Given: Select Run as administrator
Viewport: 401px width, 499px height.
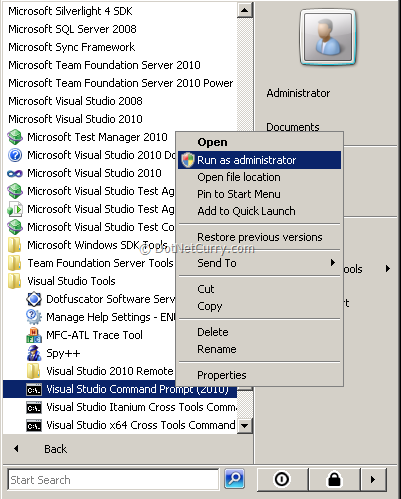Looking at the screenshot, I should click(259, 160).
